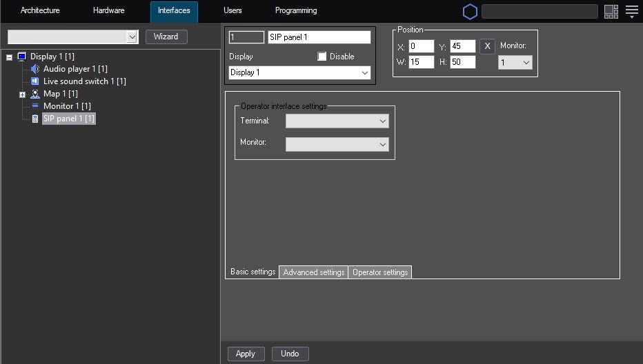Open the Terminal dropdown
The image size is (643, 364).
[x=337, y=121]
